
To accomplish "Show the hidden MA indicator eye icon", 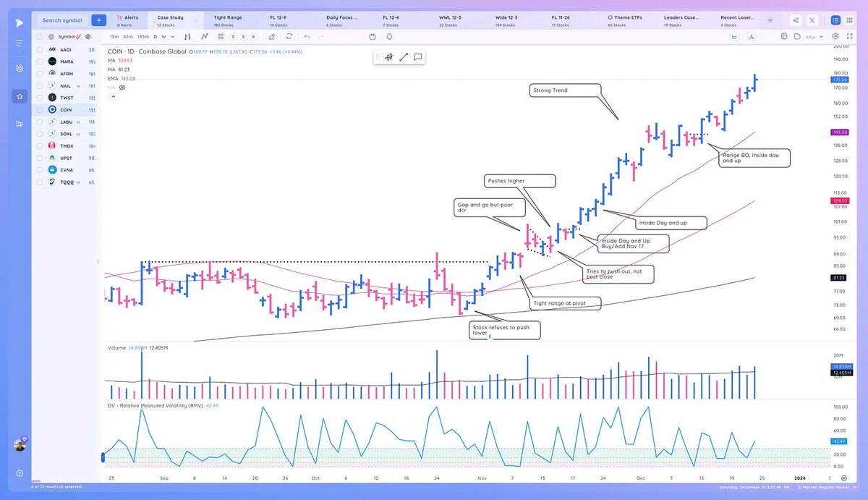I will (122, 88).
